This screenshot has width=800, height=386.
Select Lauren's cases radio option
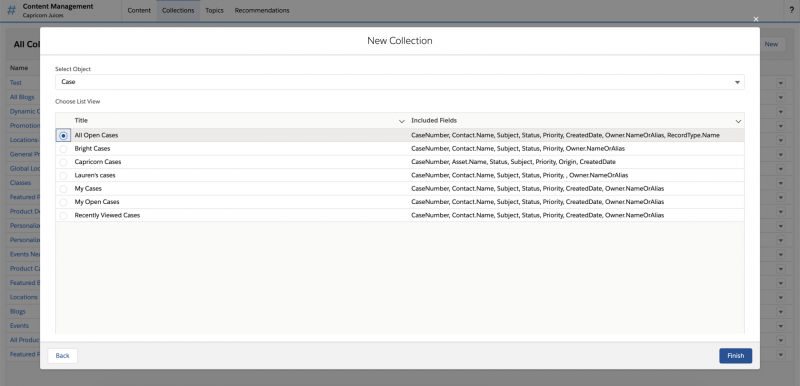63,175
